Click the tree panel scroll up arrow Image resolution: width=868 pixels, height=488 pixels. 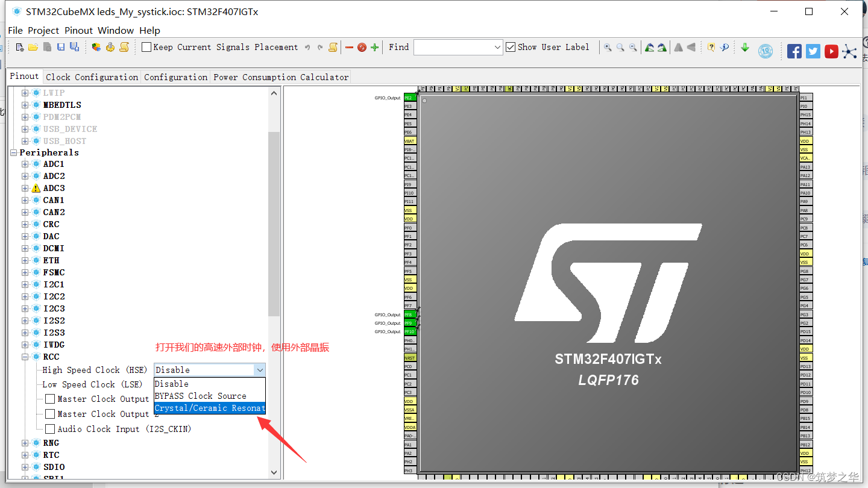(274, 93)
